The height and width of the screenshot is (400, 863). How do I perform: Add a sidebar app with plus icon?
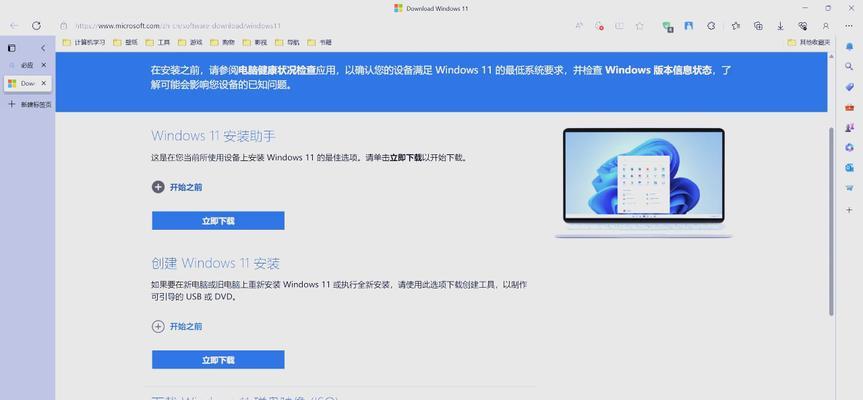click(849, 210)
